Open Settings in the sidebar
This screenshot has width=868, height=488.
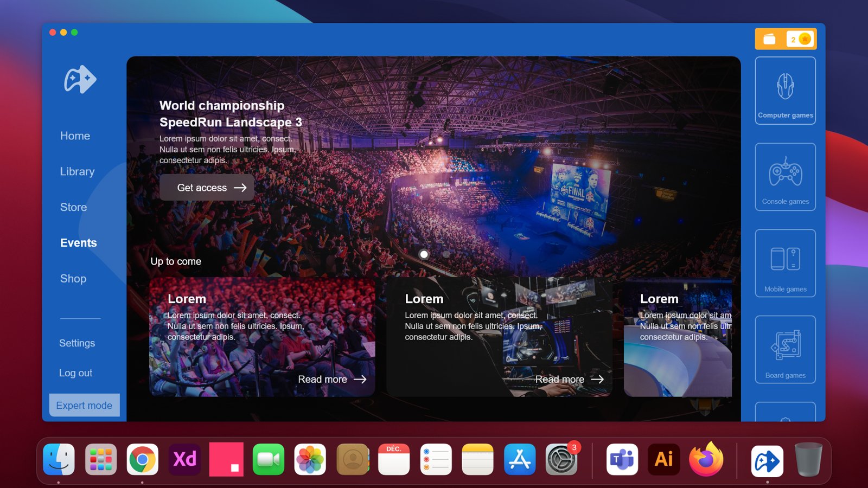(77, 343)
